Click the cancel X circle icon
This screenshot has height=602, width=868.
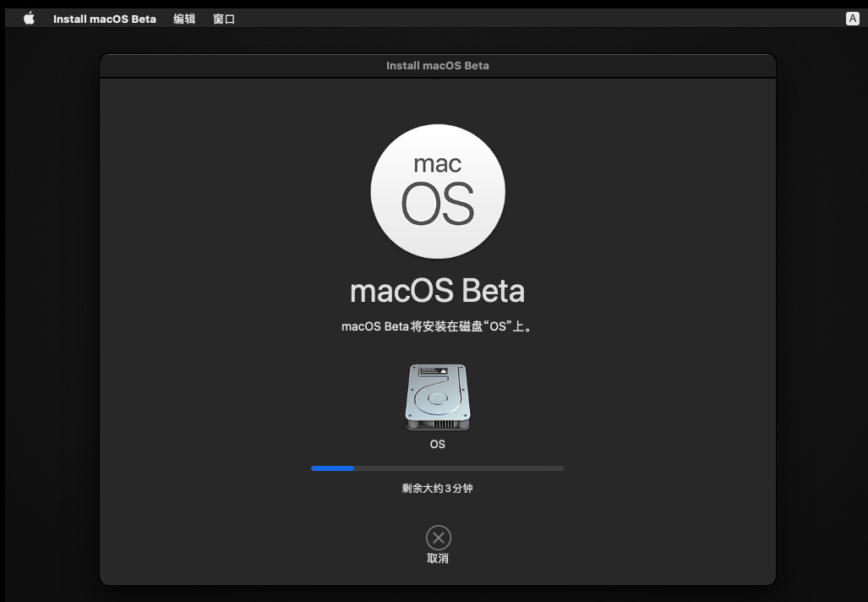pos(438,537)
